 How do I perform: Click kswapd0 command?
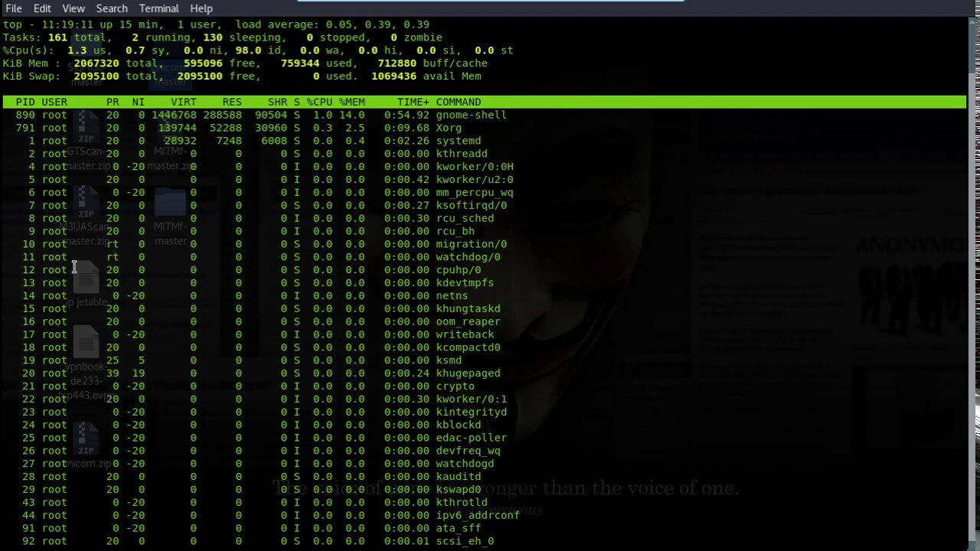point(459,490)
